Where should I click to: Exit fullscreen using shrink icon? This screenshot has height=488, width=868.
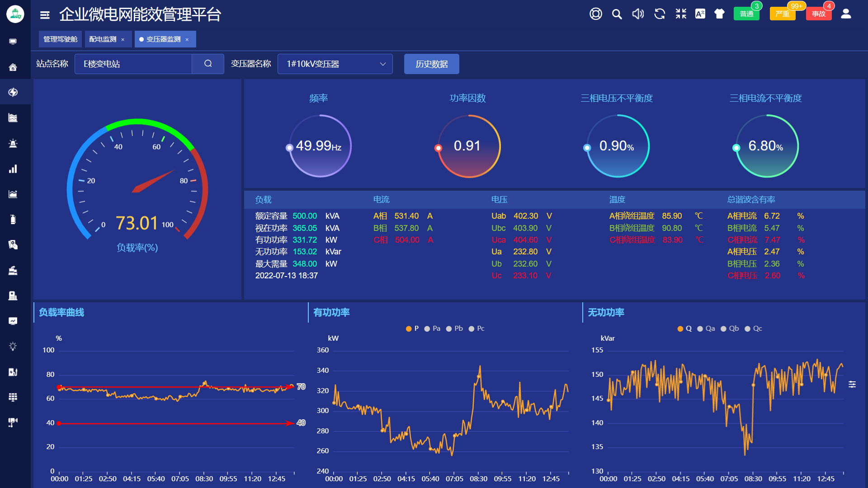click(x=681, y=14)
